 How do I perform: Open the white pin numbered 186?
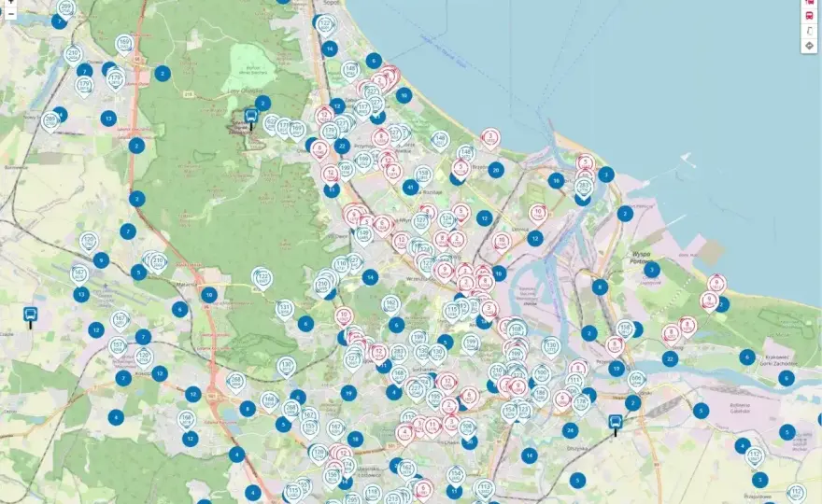(541, 395)
